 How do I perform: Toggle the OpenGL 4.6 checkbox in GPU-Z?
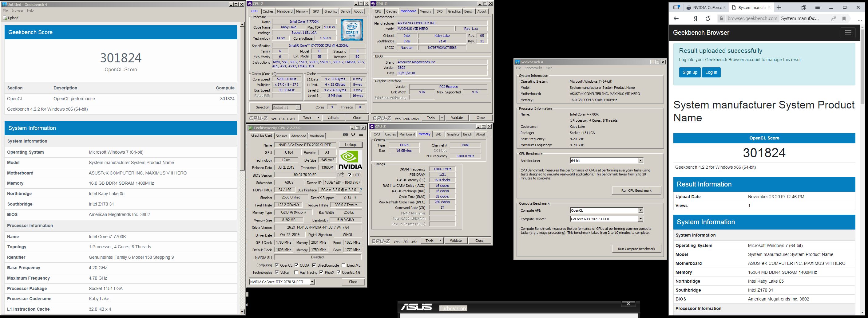coord(338,273)
